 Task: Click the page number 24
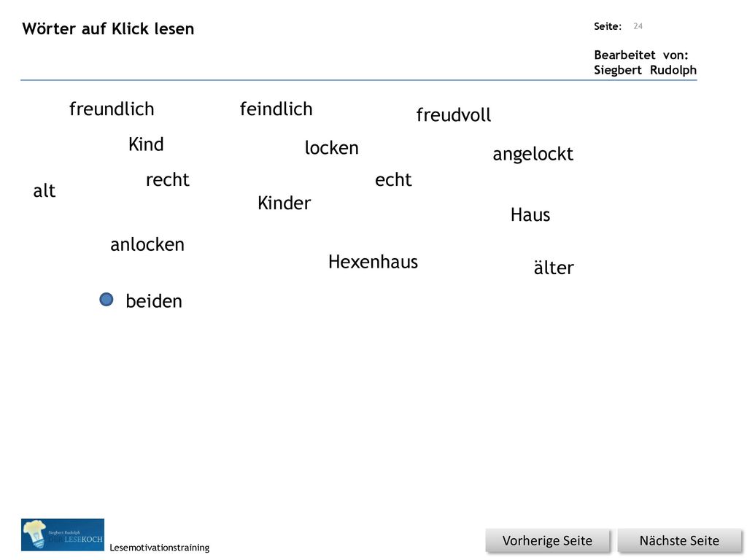point(638,26)
